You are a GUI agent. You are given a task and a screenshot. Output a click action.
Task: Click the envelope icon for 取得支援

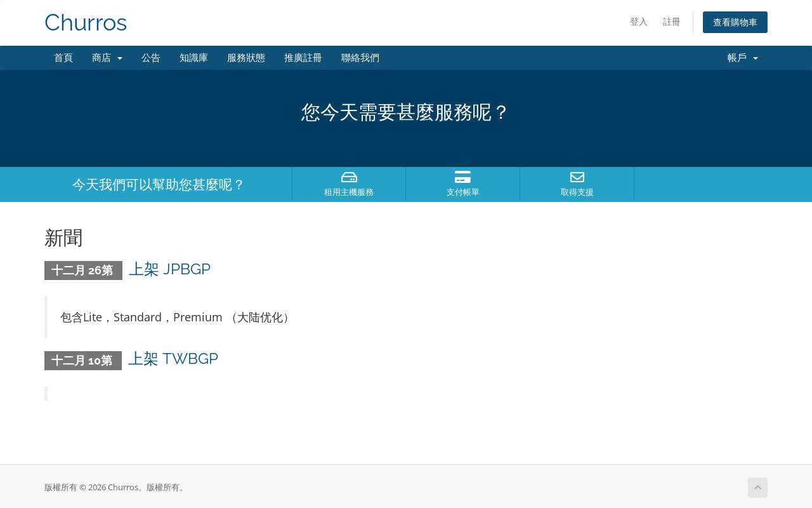pos(577,177)
